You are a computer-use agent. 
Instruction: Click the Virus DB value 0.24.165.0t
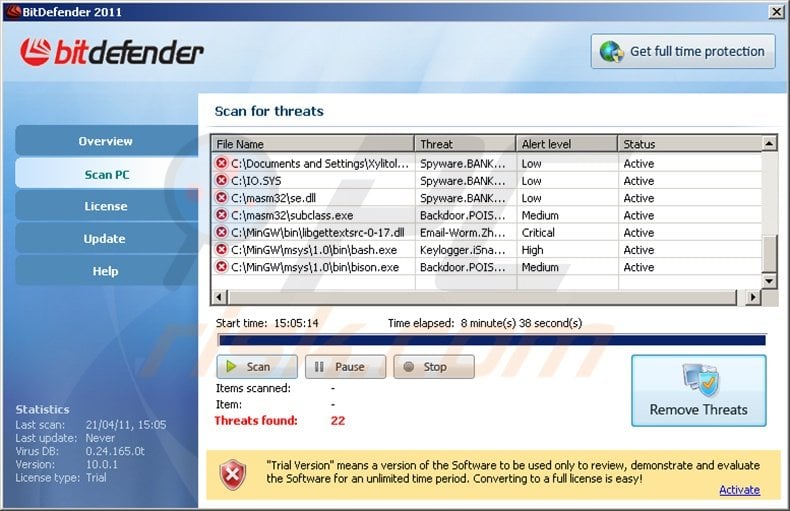115,451
